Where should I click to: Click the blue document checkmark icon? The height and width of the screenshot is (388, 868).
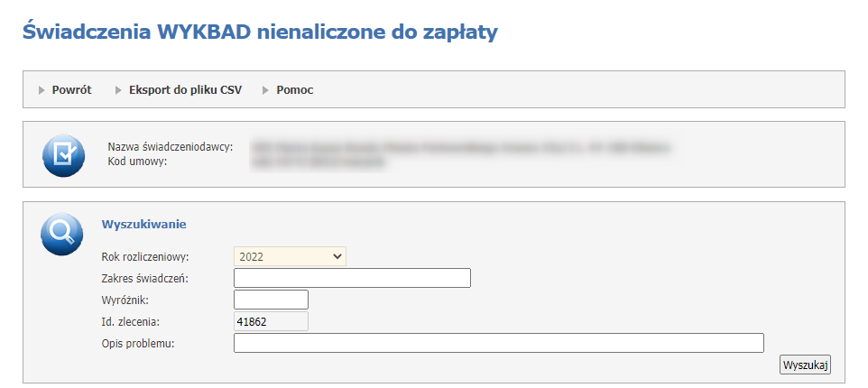tap(63, 154)
